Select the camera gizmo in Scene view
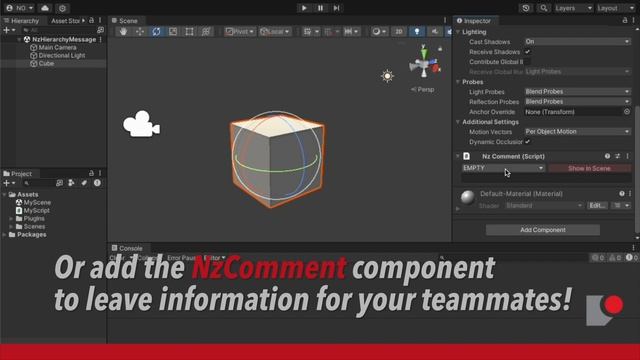 (x=141, y=124)
